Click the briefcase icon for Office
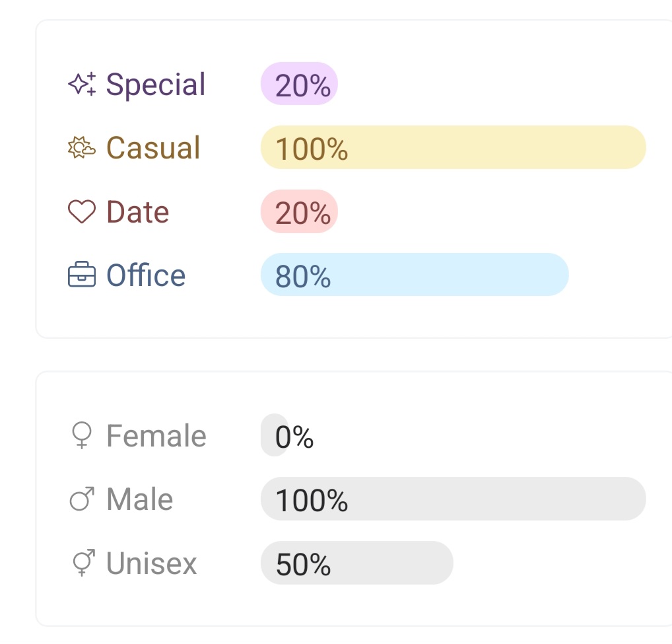The width and height of the screenshot is (672, 644). (82, 275)
